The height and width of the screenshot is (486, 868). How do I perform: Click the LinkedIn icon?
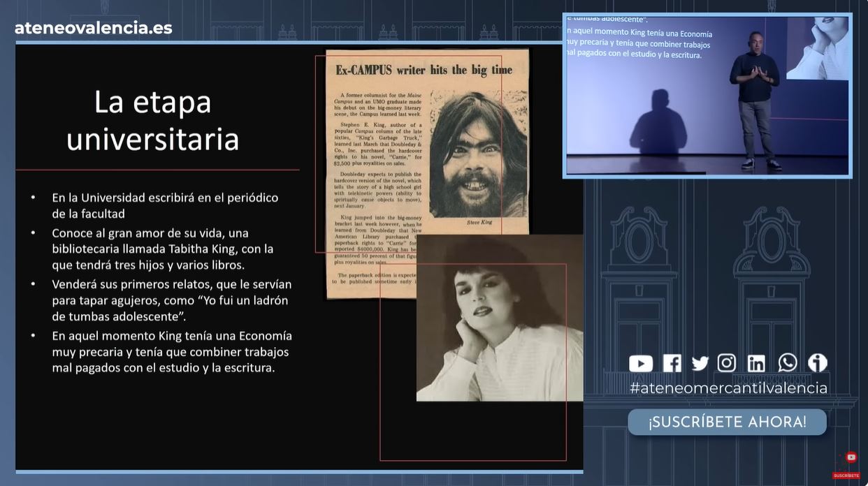(x=756, y=363)
